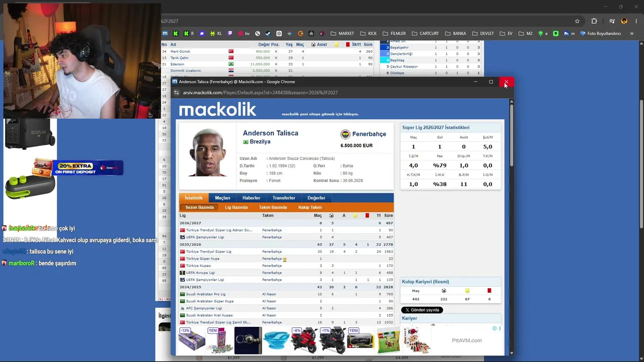Select the Sezon Bazında sub-tab
This screenshot has width=644, height=362.
(x=199, y=207)
